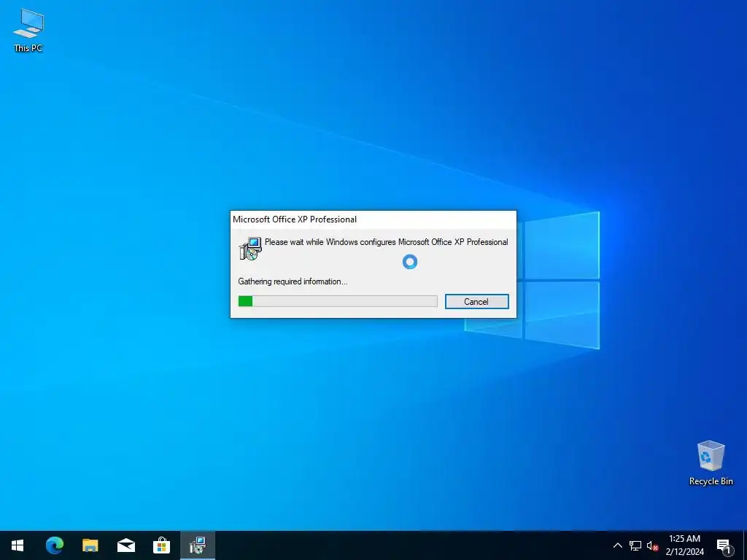
Task: Open Microsoft Store from the taskbar
Action: [x=161, y=545]
